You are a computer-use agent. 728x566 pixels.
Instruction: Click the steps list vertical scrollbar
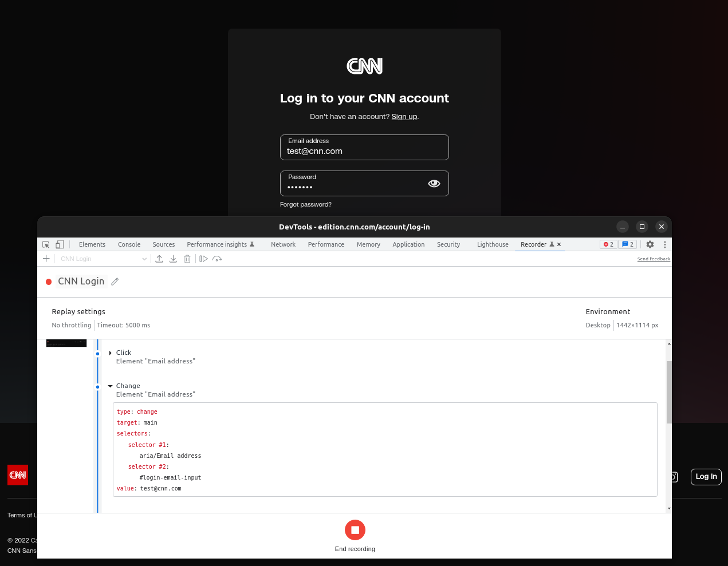tap(669, 393)
